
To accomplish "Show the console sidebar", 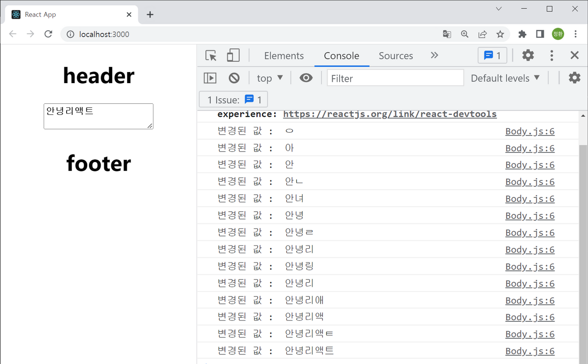I will pyautogui.click(x=210, y=78).
